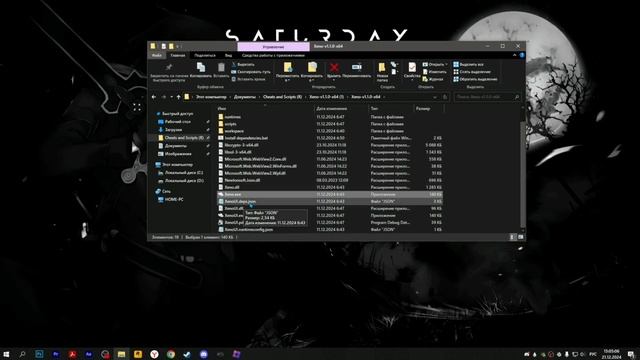Select Quick access (Быстрый доступ) in sidebar
The width and height of the screenshot is (640, 360).
[x=178, y=113]
